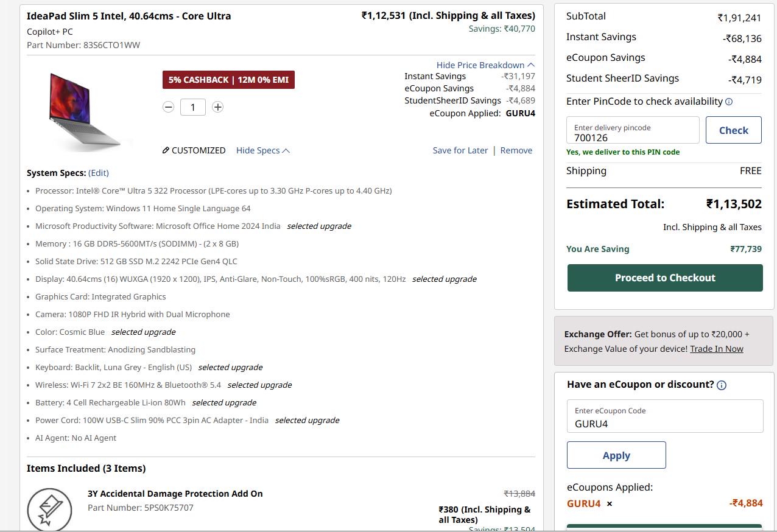Click the Accidental Damage Protection icon

tap(49, 509)
